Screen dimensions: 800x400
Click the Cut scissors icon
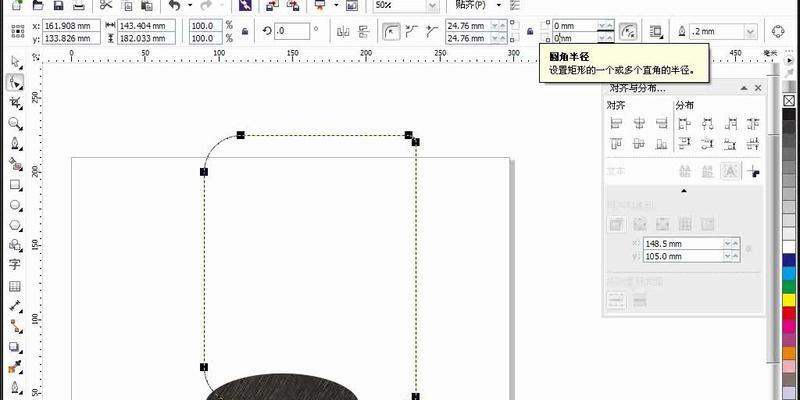pos(106,6)
